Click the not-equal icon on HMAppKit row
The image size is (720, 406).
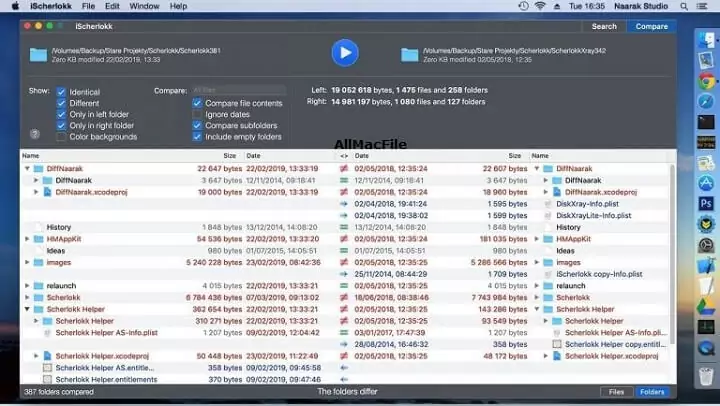(344, 239)
